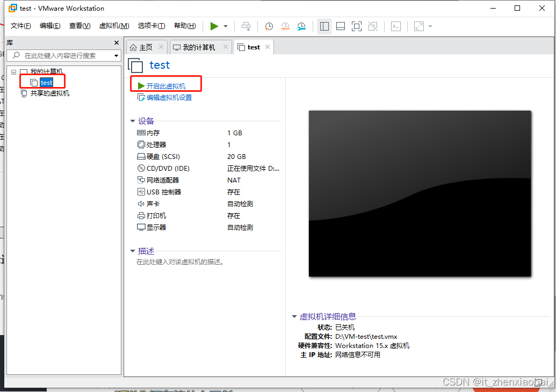Collapse the 描述 section
The height and width of the screenshot is (392, 556).
pos(133,251)
